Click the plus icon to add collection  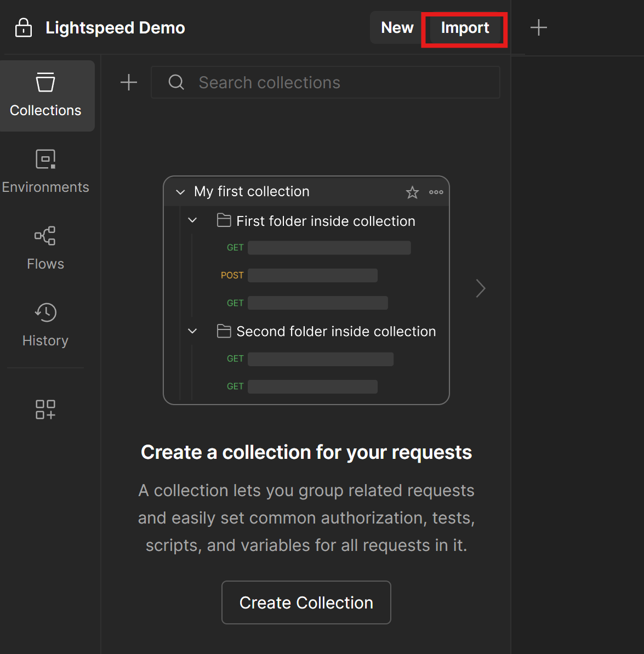pyautogui.click(x=129, y=82)
